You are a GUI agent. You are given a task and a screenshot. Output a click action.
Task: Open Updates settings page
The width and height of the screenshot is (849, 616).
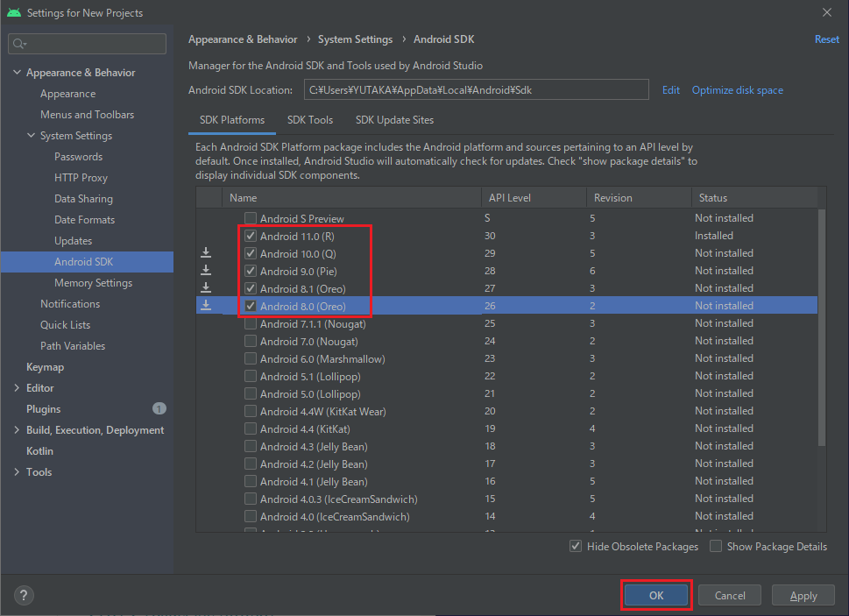[73, 241]
